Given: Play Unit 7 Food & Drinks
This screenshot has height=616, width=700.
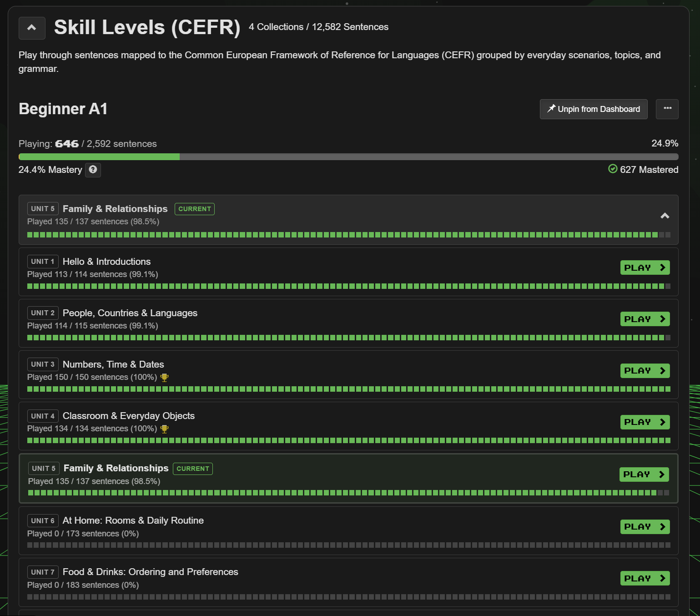Looking at the screenshot, I should [645, 579].
